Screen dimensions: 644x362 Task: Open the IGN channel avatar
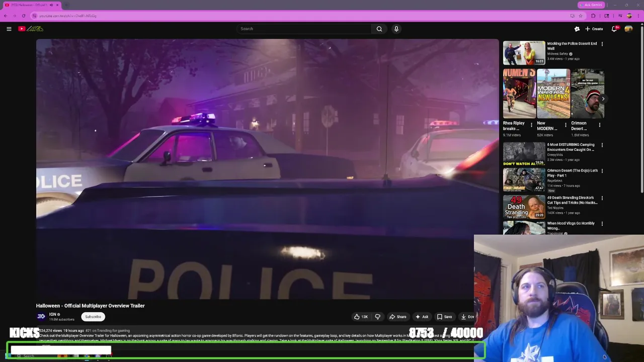pos(41,316)
